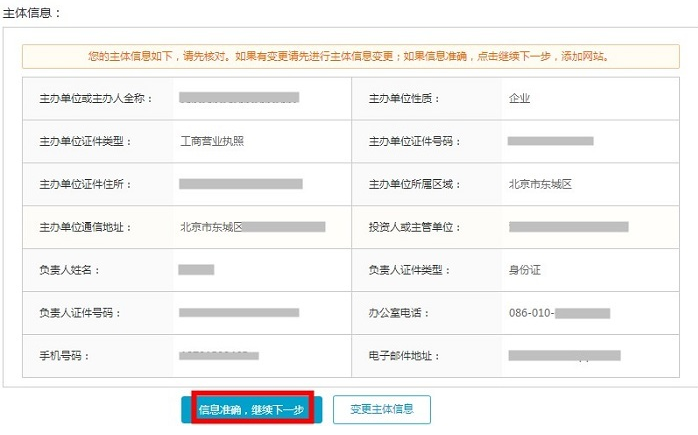This screenshot has width=698, height=435.
Task: Click the 主体信息 section heading
Action: click(32, 12)
